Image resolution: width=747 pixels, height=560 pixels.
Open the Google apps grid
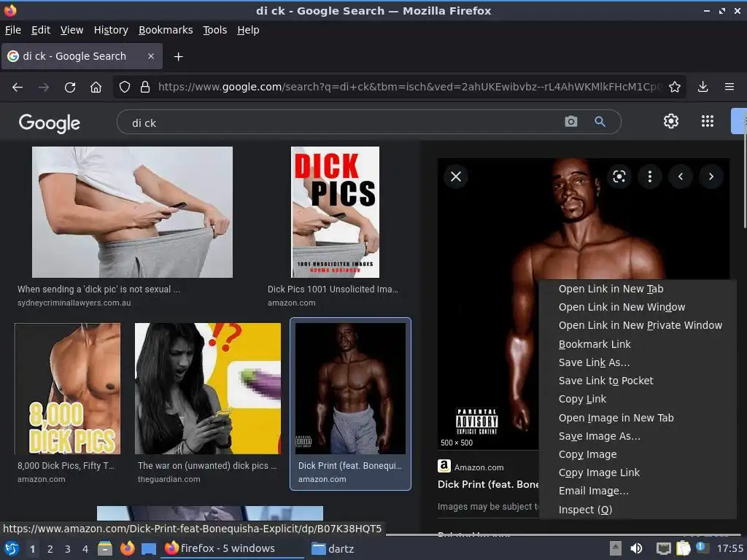[708, 122]
